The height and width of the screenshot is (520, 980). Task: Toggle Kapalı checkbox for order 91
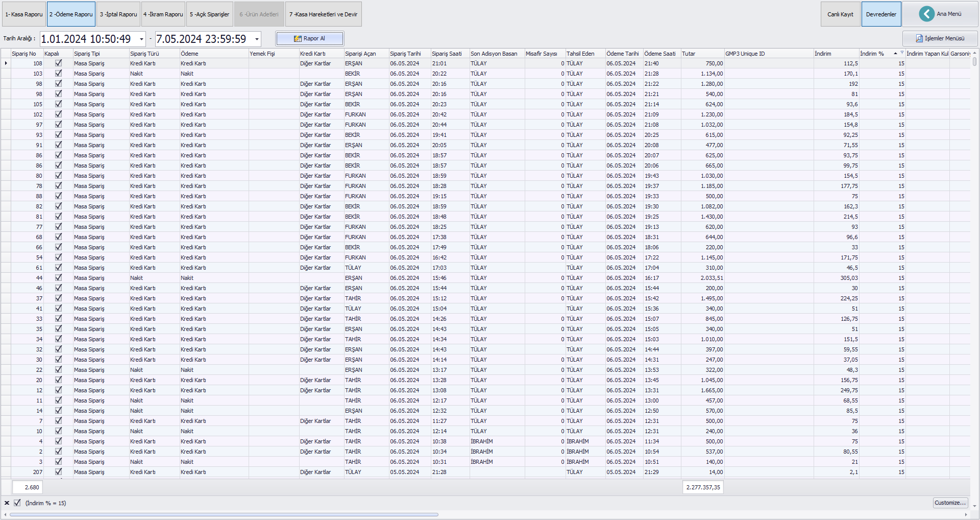58,145
